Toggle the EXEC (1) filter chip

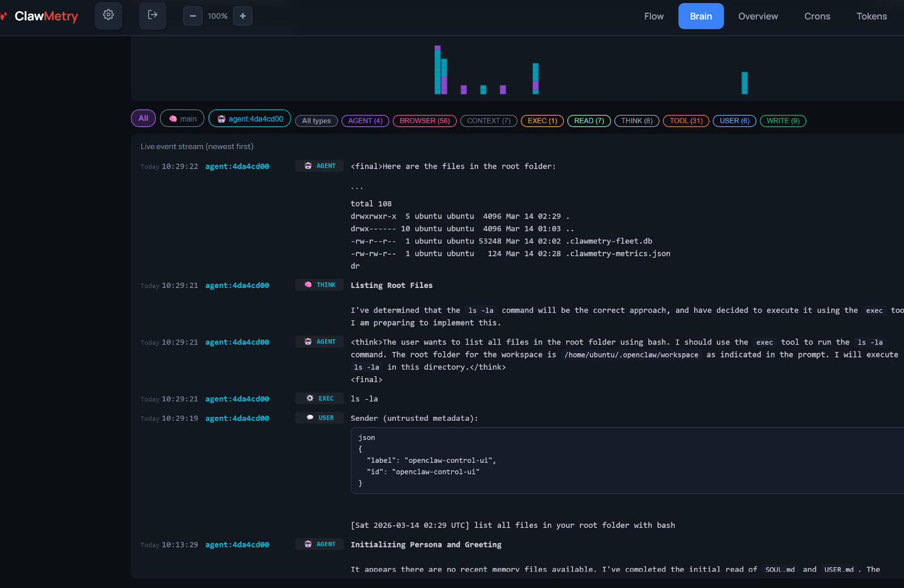click(x=542, y=121)
